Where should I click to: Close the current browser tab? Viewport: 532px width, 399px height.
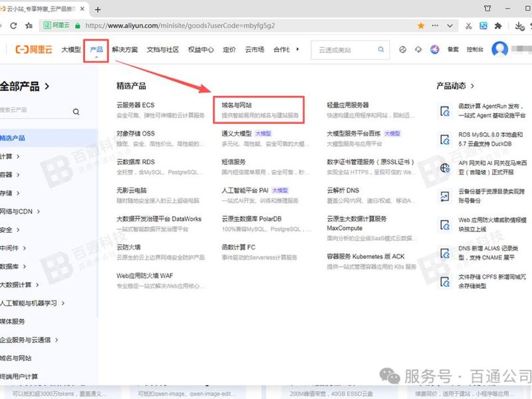click(82, 9)
